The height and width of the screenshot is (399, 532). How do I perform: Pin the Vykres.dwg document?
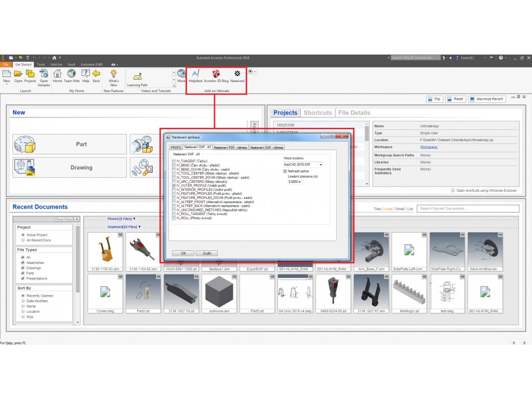(x=120, y=277)
